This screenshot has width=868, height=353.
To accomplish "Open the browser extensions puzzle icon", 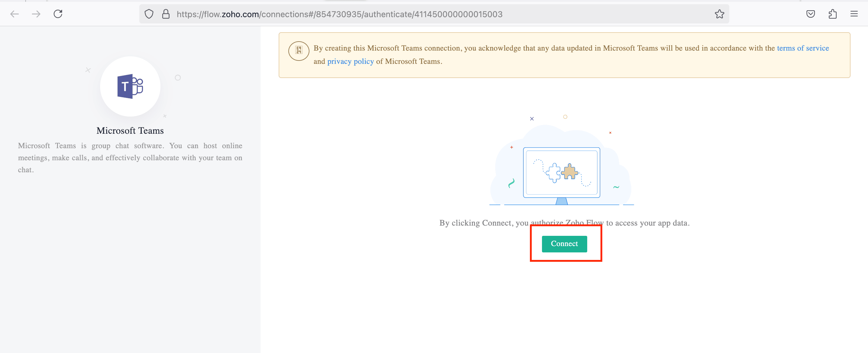I will click(x=832, y=14).
